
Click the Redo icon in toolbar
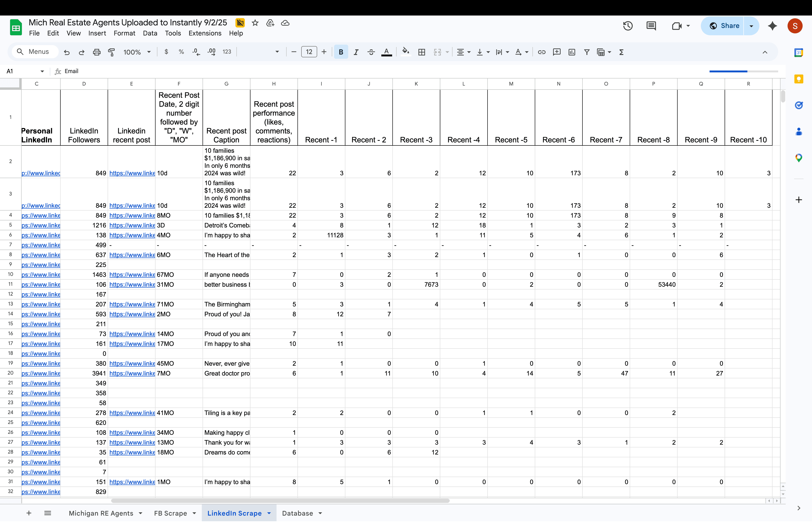(82, 52)
